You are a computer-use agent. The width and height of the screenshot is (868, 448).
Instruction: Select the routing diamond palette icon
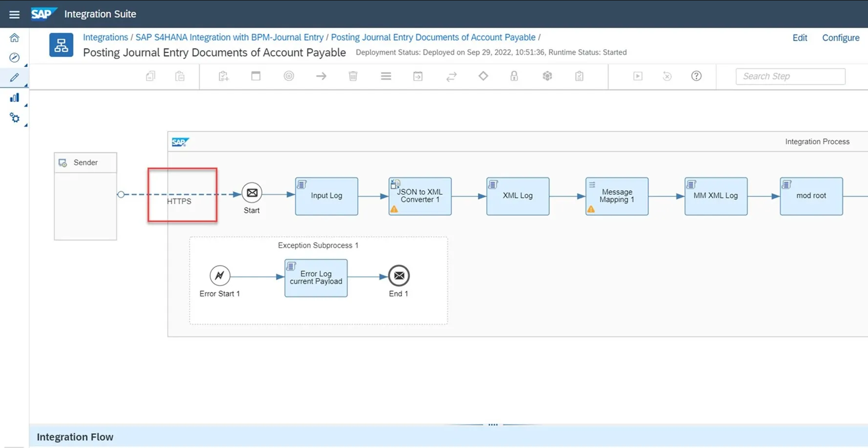tap(483, 76)
